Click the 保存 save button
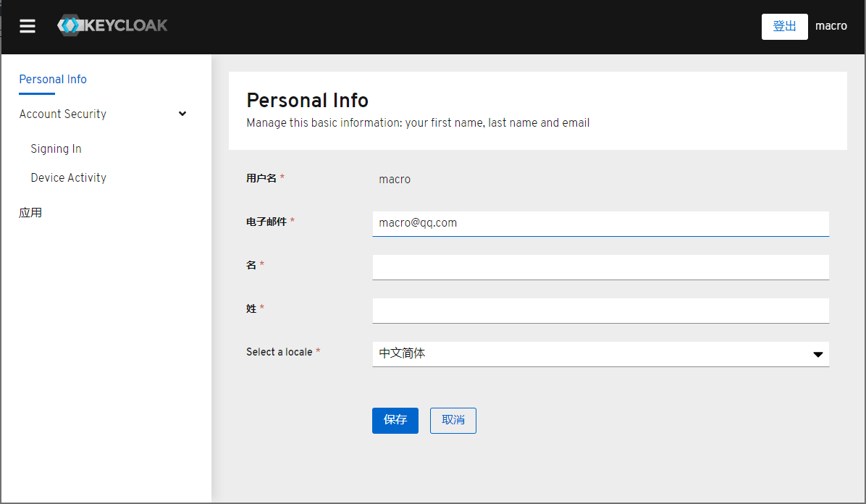This screenshot has height=504, width=866. tap(395, 421)
